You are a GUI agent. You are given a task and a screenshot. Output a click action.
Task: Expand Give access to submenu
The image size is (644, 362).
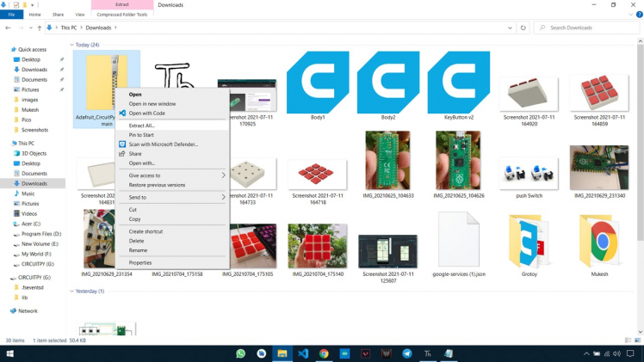(172, 175)
